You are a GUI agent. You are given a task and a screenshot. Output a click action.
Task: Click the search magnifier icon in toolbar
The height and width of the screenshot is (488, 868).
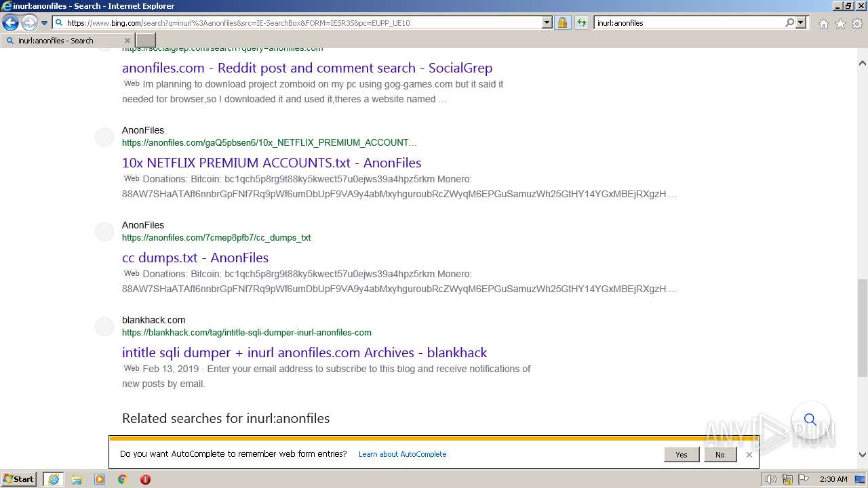click(789, 22)
